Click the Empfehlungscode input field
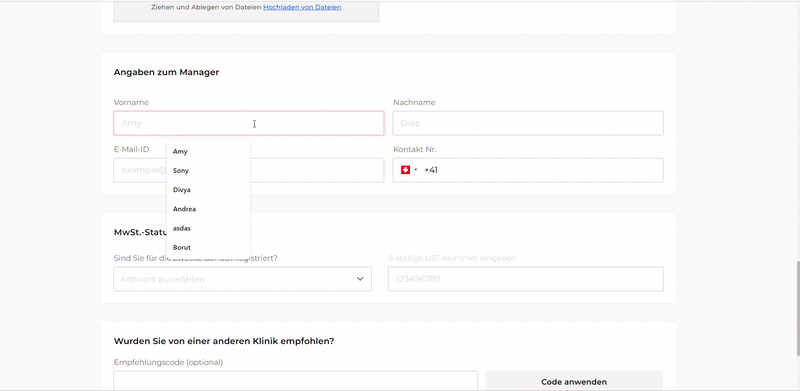Screen dimensions: 800x391 [x=295, y=381]
